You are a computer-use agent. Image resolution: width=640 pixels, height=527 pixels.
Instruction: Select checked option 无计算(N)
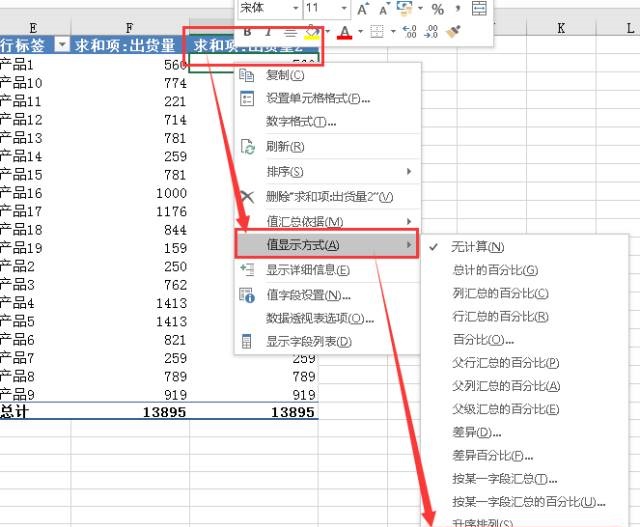point(524,247)
